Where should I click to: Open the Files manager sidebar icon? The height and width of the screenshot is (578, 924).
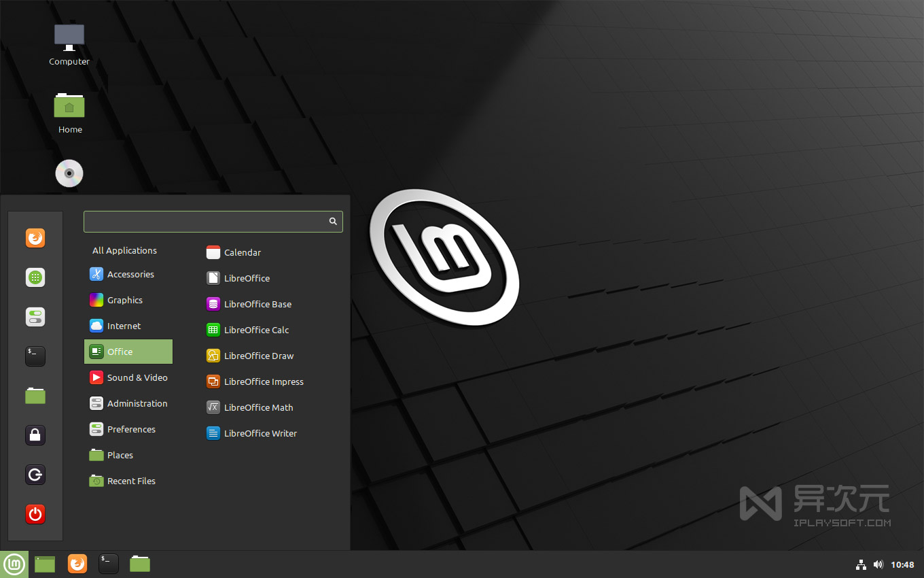(35, 395)
